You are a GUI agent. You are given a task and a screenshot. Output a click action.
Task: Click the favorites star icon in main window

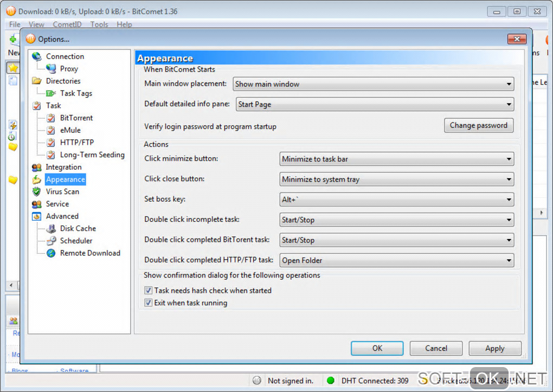click(x=13, y=67)
